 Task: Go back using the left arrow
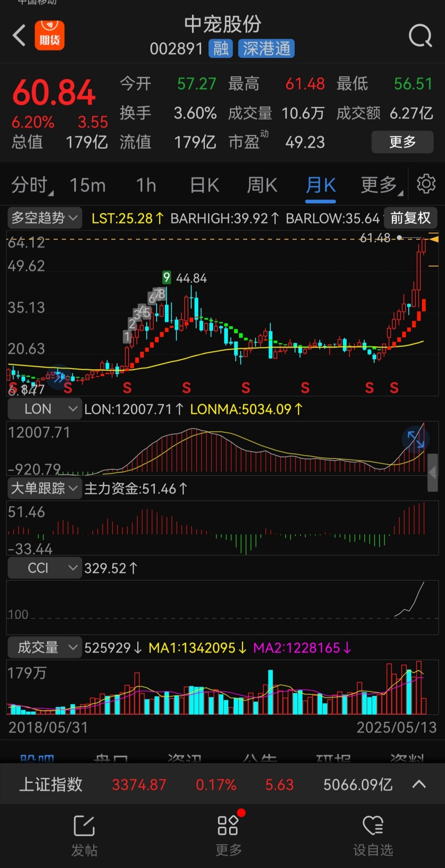click(19, 35)
